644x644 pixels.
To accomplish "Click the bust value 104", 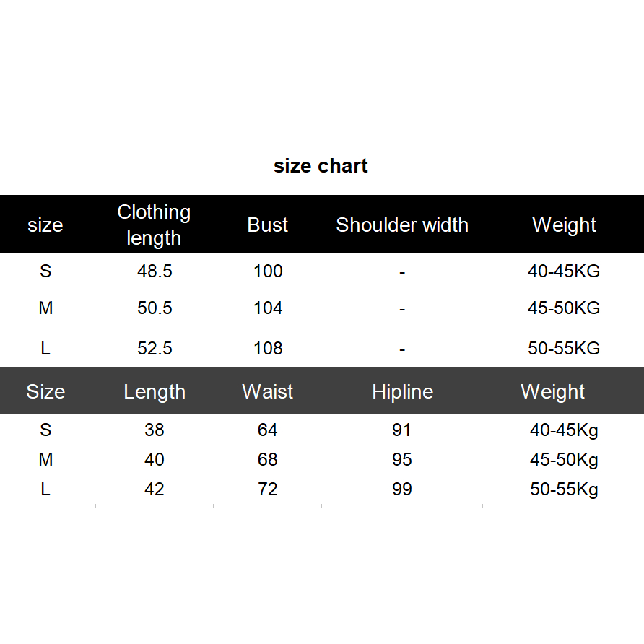I will 268,308.
